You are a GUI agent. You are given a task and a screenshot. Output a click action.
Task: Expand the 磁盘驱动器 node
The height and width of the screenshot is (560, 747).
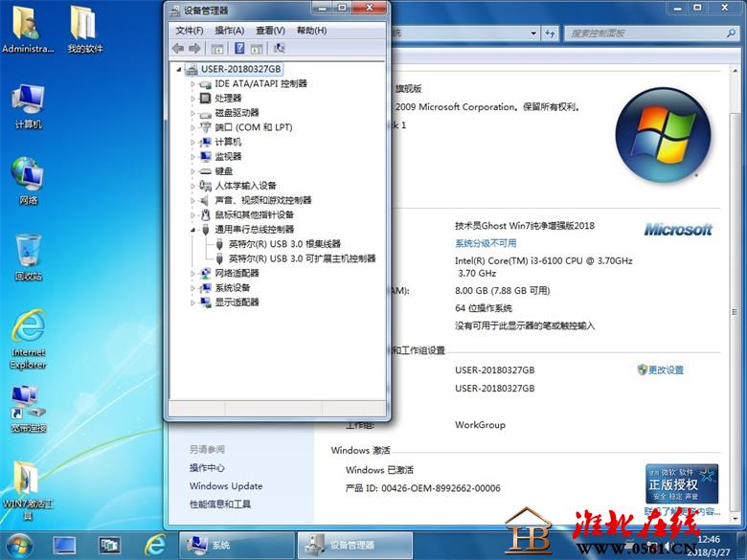coord(192,113)
